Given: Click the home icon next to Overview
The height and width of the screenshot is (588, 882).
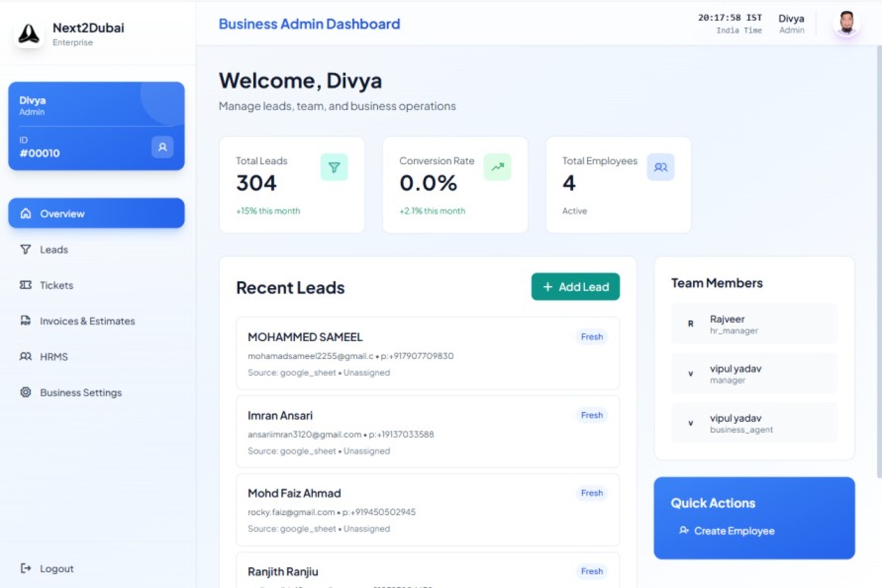Looking at the screenshot, I should tap(26, 213).
